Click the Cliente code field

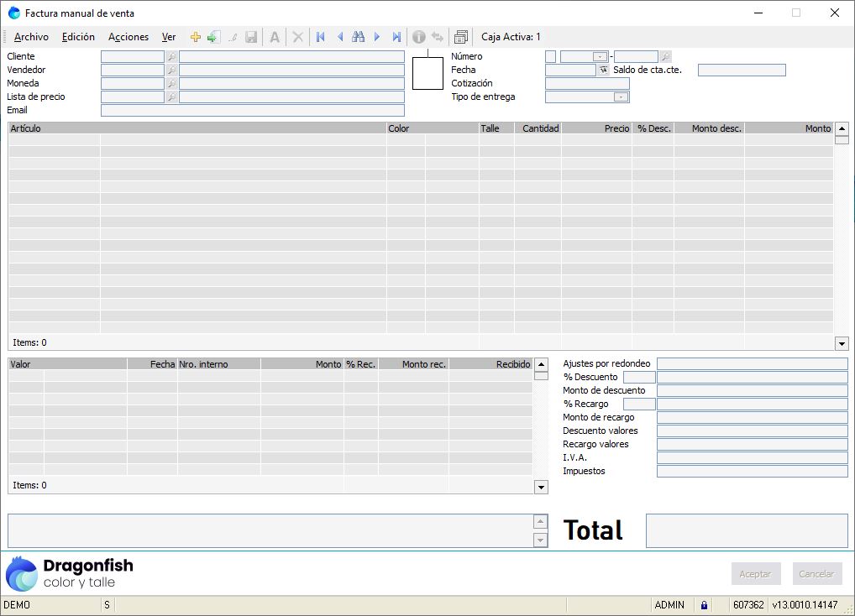pos(133,56)
